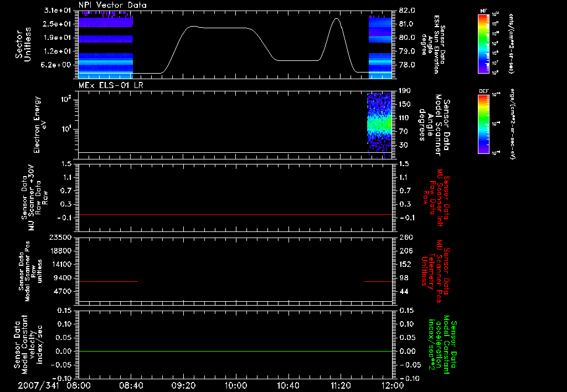Click the 'Sector Unitless' axis label
This screenshot has width=567, height=392.
point(23,44)
